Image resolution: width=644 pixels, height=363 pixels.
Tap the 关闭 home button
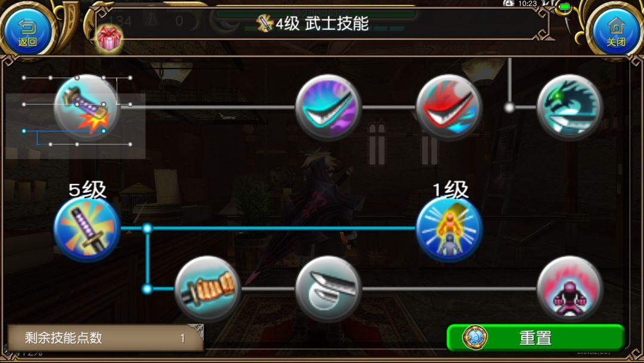(x=615, y=31)
